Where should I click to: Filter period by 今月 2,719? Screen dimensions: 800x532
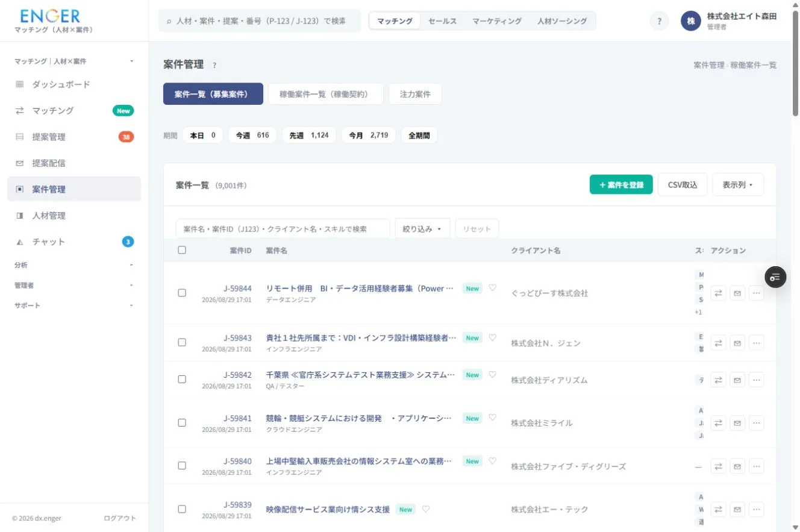(369, 136)
